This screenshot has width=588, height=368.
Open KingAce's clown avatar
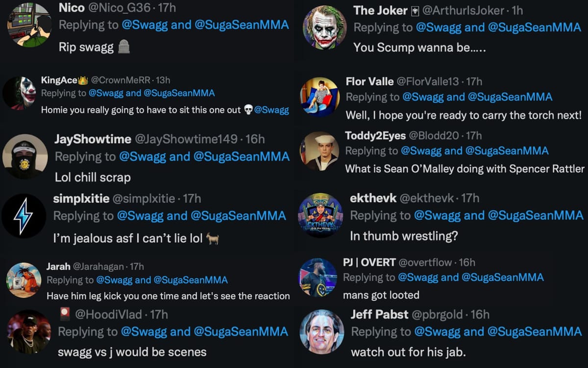click(x=20, y=93)
